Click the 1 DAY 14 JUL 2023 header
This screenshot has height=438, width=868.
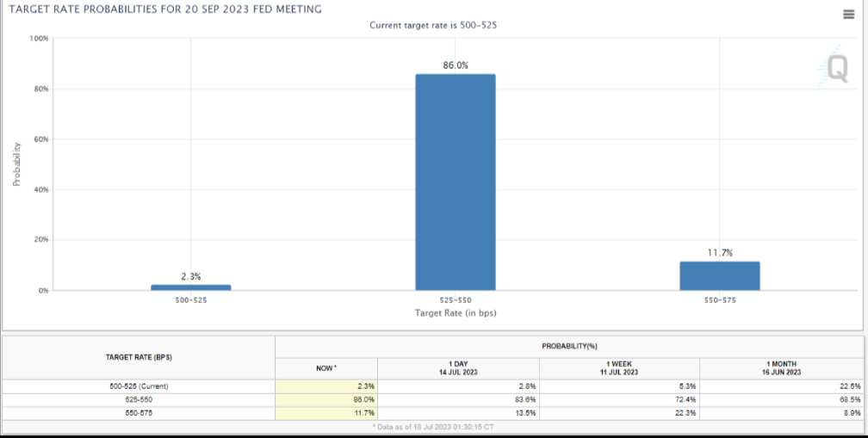coord(457,368)
